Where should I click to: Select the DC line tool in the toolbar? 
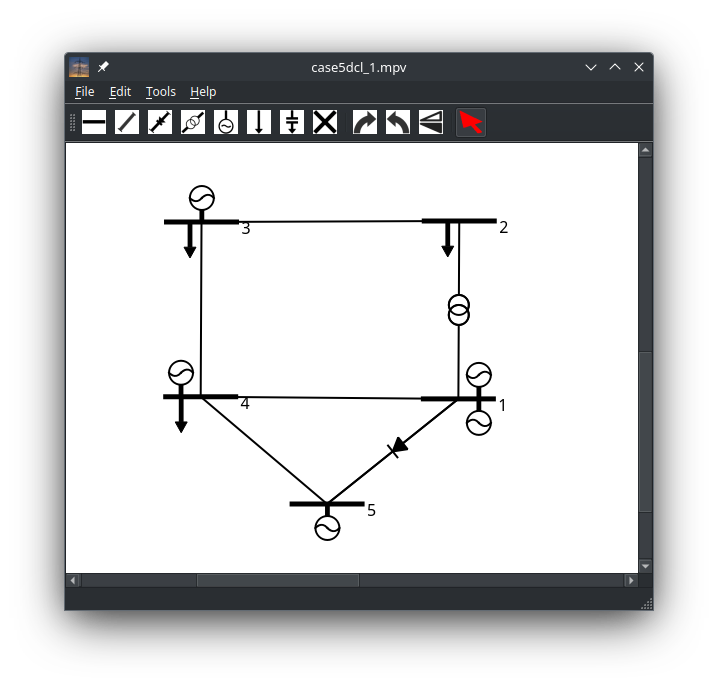point(160,122)
